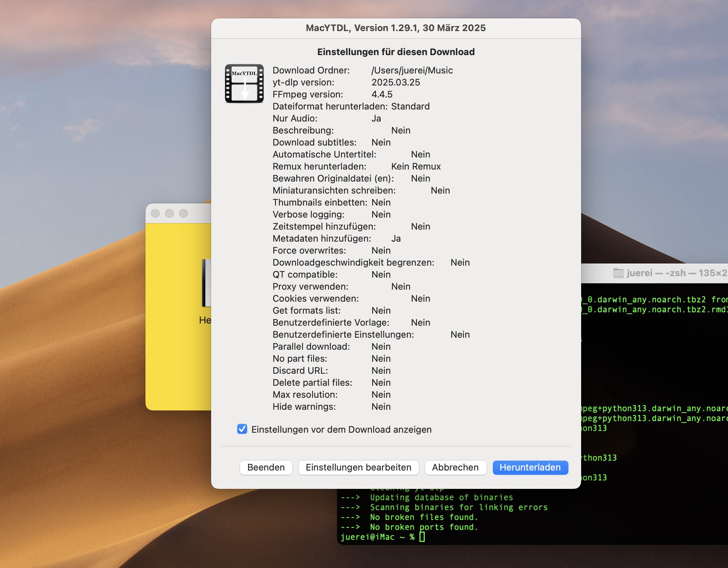Toggle 'Einstellungen vor dem Download anzeigen' checkbox

click(x=242, y=429)
